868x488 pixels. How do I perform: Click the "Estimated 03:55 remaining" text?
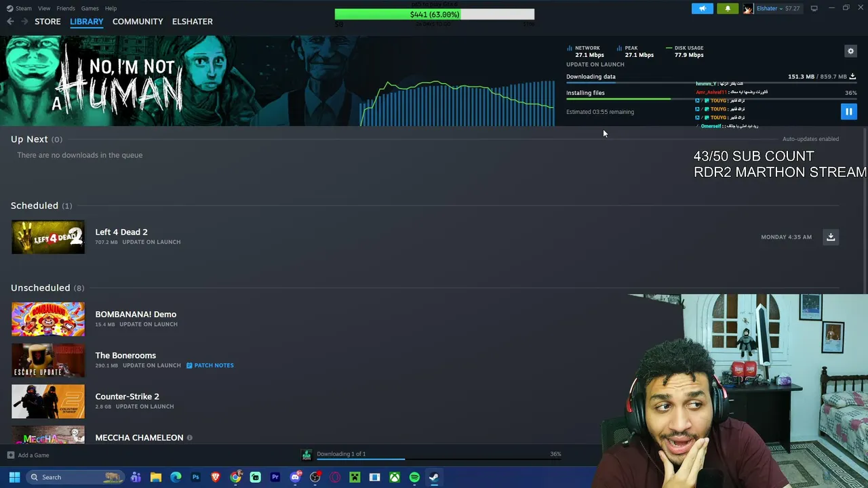point(600,112)
